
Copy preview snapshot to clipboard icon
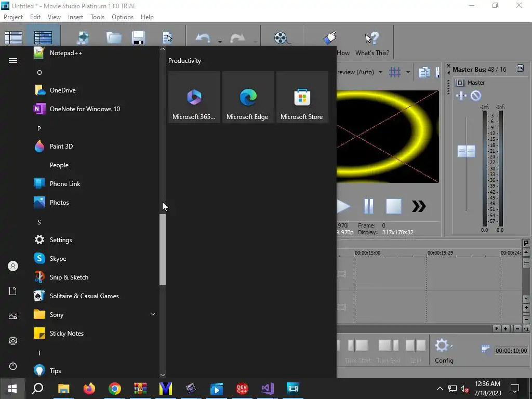coord(424,72)
